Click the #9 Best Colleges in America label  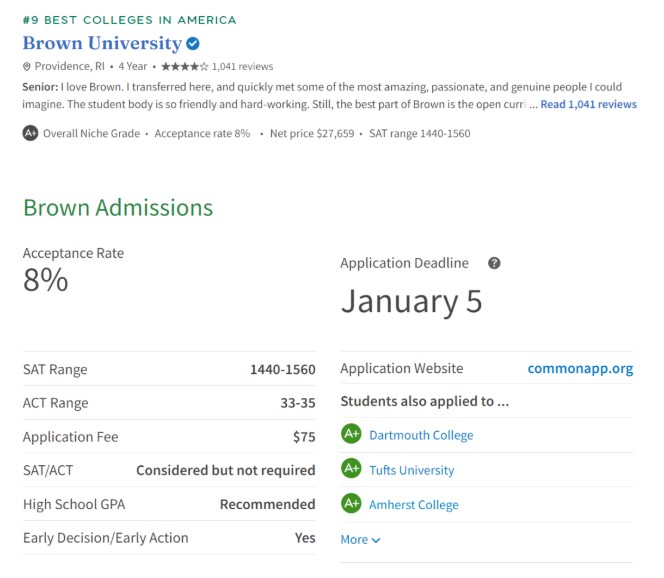point(130,20)
